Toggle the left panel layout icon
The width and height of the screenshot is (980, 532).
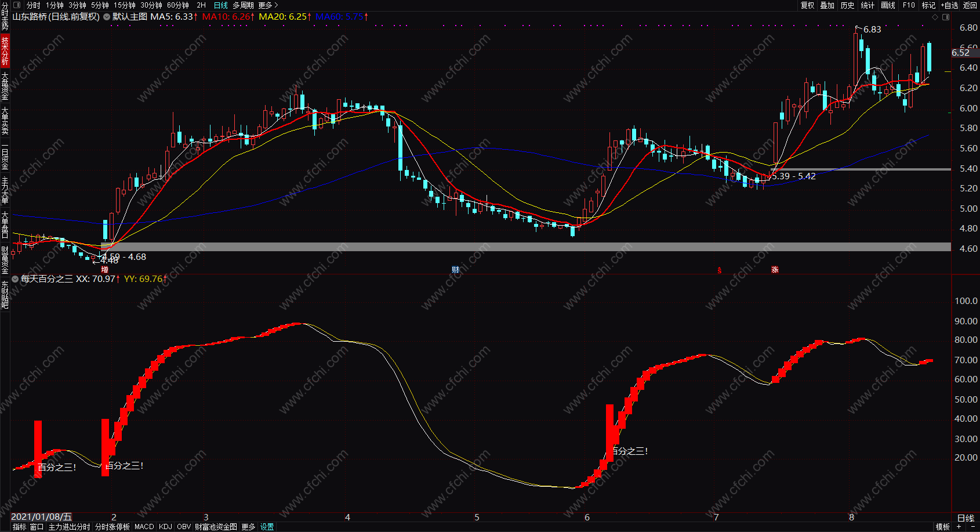17,5
